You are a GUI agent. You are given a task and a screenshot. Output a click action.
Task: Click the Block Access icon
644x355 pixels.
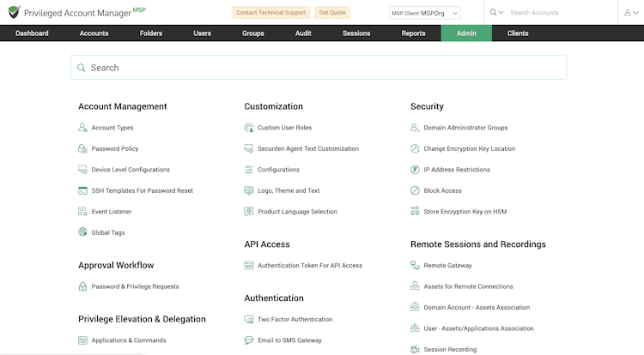(x=415, y=190)
